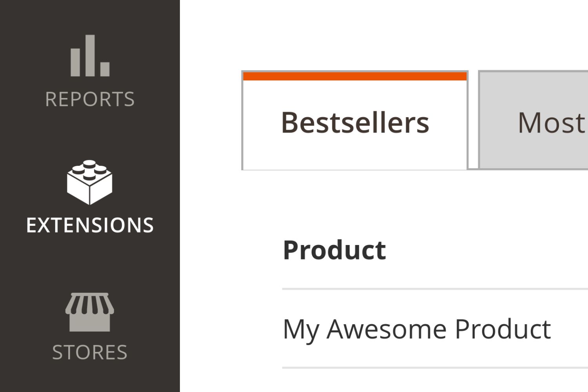588x392 pixels.
Task: Click the gray body of Most tab
Action: [x=533, y=153]
